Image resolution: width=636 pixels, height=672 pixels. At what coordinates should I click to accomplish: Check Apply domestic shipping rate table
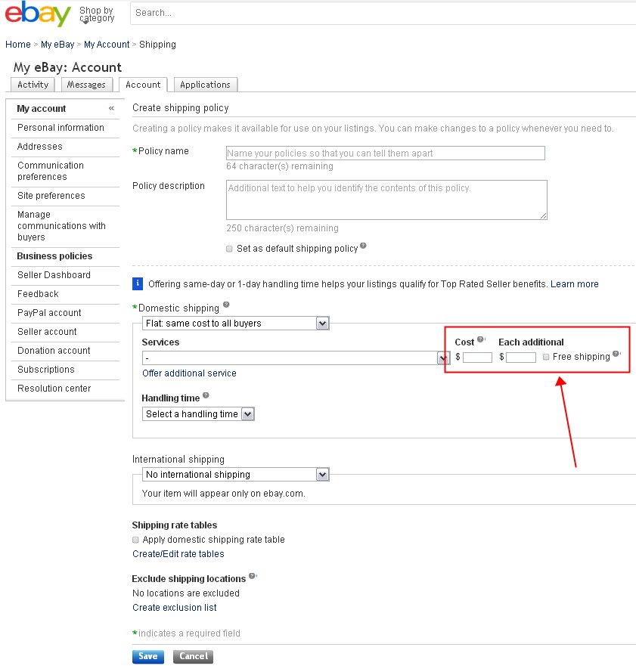tap(135, 539)
